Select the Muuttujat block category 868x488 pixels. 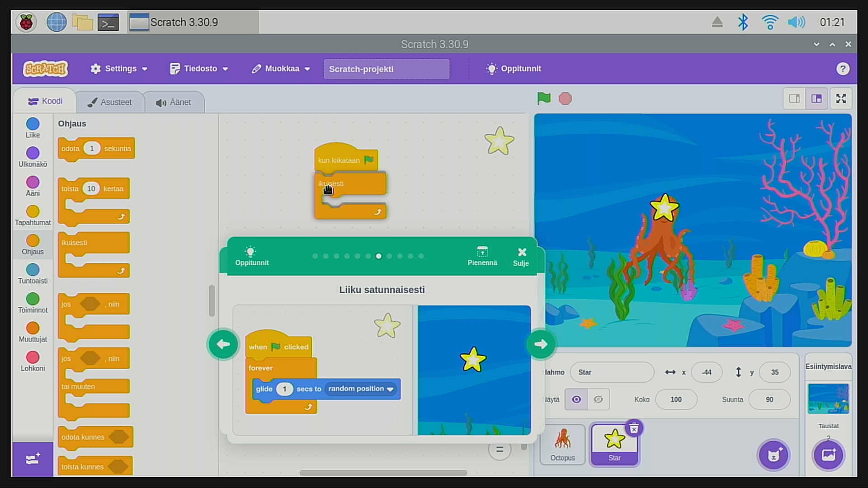[33, 332]
